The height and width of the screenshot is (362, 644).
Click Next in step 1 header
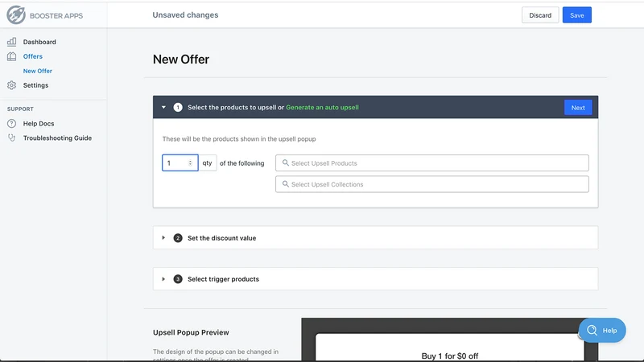[578, 108]
